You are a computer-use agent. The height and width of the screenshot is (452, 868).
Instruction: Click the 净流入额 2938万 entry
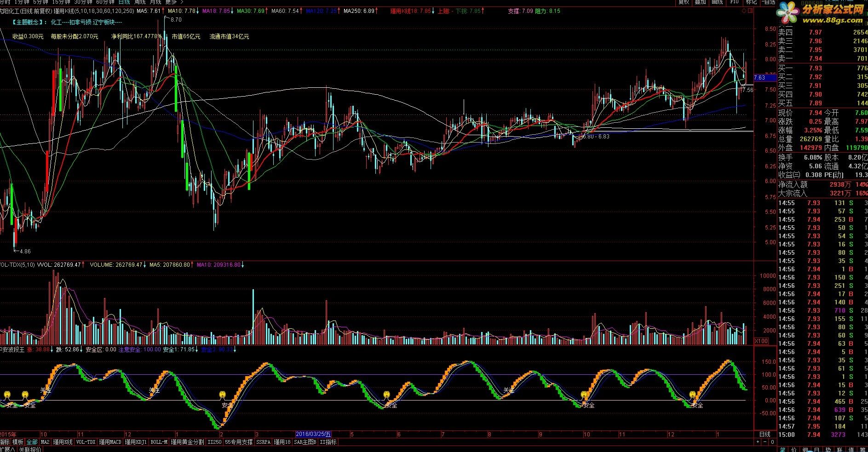[822, 184]
